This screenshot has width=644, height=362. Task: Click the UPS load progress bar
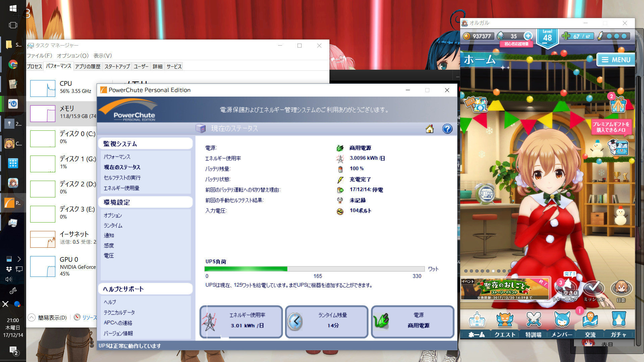tap(315, 269)
